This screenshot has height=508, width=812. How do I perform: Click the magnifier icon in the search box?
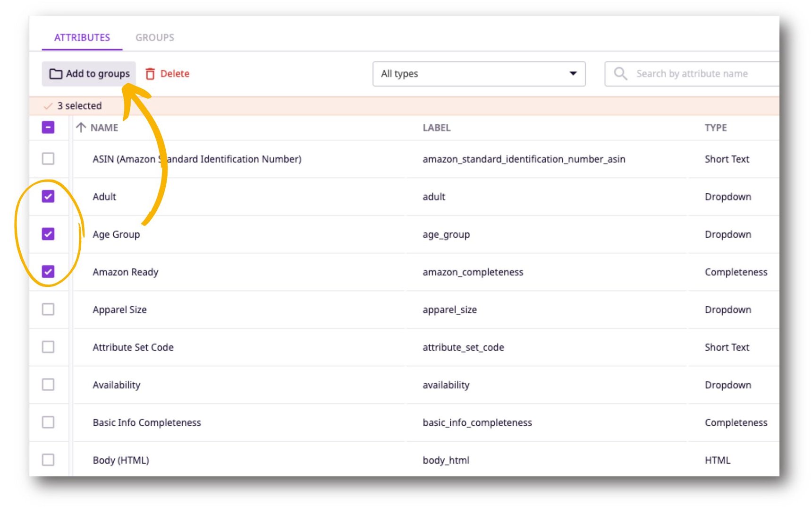click(620, 73)
